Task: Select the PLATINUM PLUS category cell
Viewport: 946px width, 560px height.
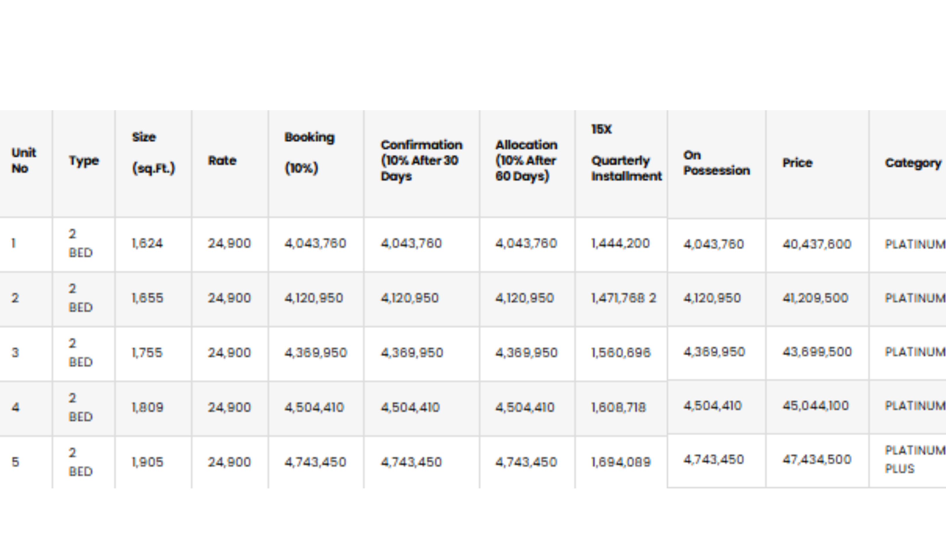Action: (x=914, y=459)
